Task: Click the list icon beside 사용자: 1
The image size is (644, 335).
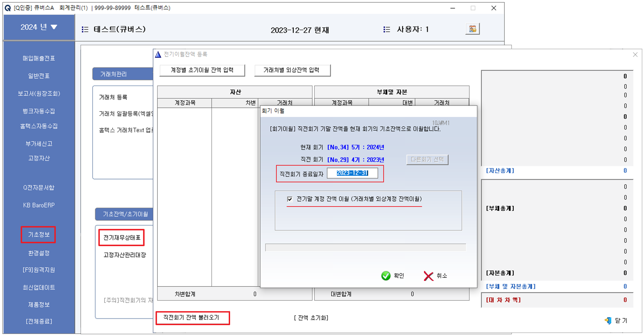Action: (x=387, y=30)
